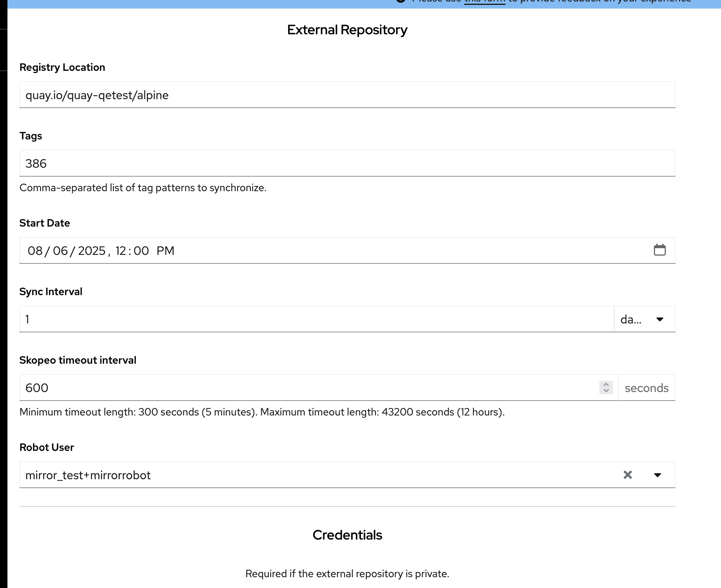Expand the Robot User dropdown arrow
Image resolution: width=721 pixels, height=588 pixels.
point(658,475)
